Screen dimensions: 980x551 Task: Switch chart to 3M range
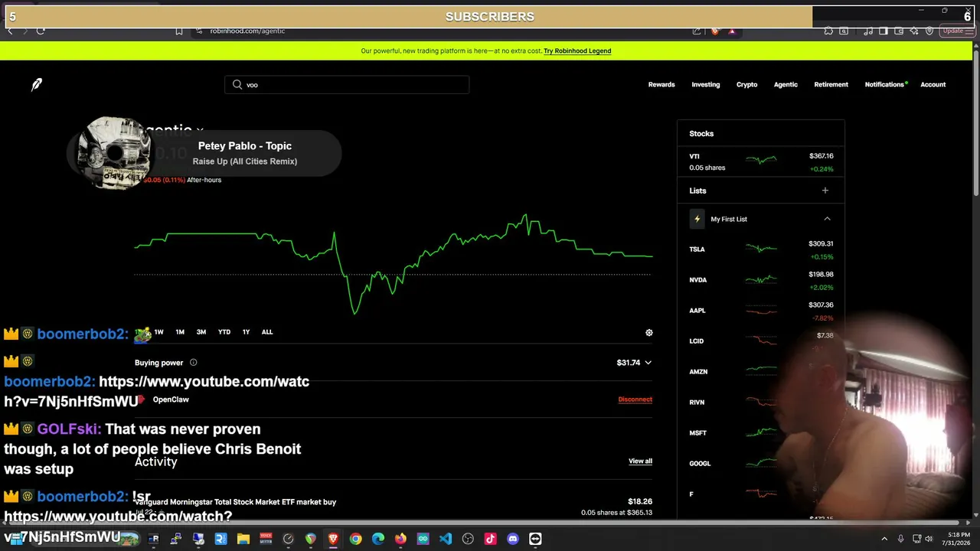(x=201, y=332)
